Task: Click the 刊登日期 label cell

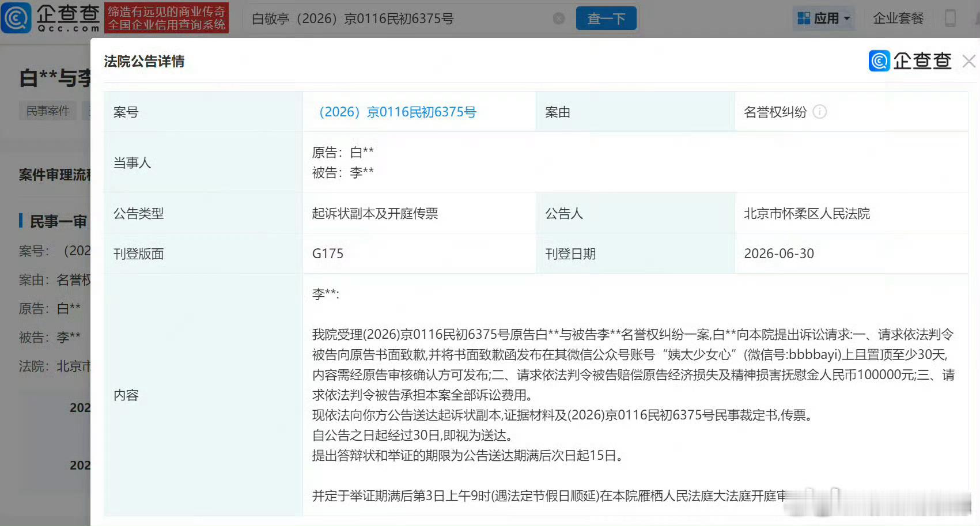Action: click(635, 253)
